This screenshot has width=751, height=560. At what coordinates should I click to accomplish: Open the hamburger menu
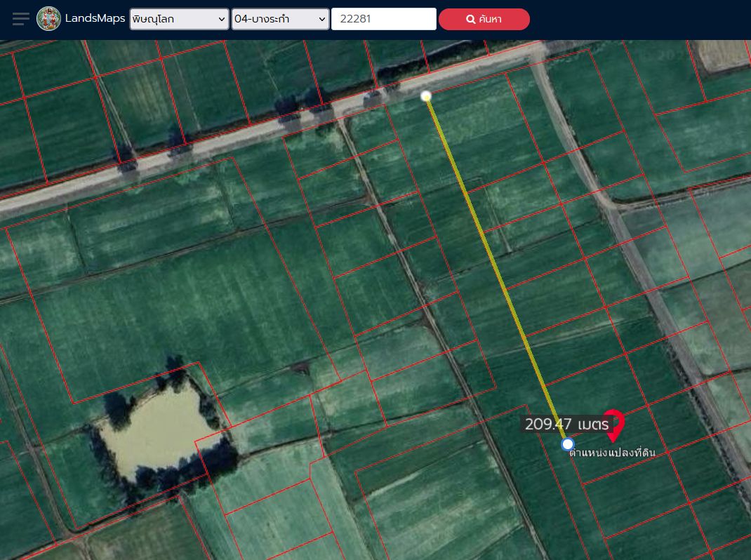tap(20, 19)
